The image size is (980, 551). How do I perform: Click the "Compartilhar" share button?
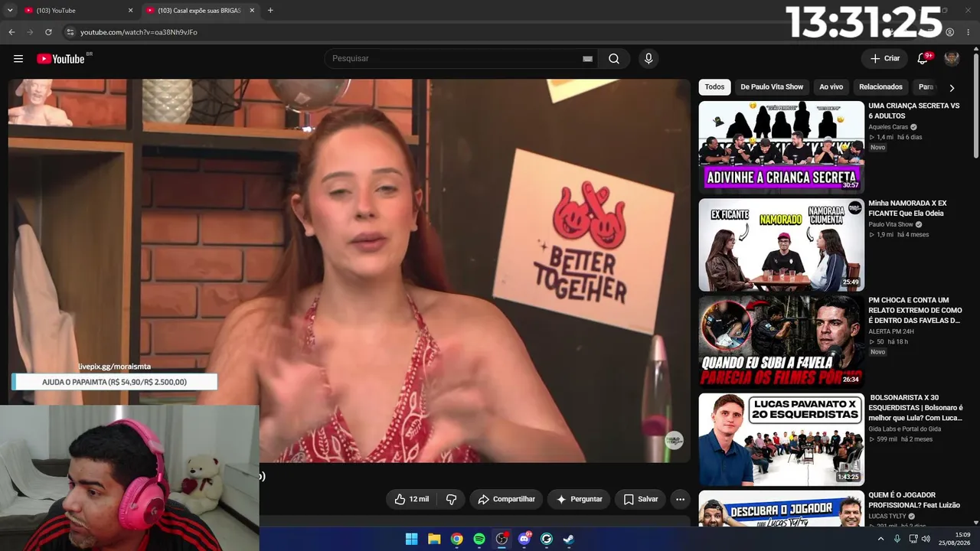506,499
